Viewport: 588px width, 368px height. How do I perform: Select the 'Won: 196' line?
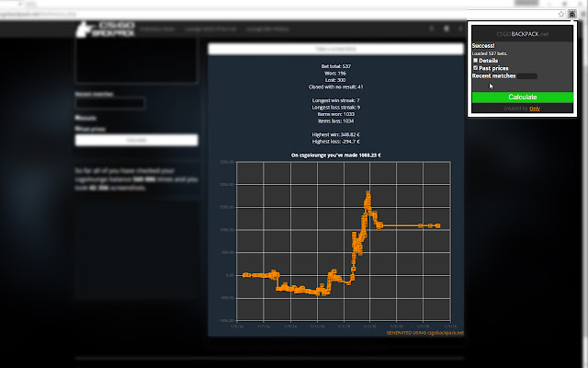click(335, 74)
